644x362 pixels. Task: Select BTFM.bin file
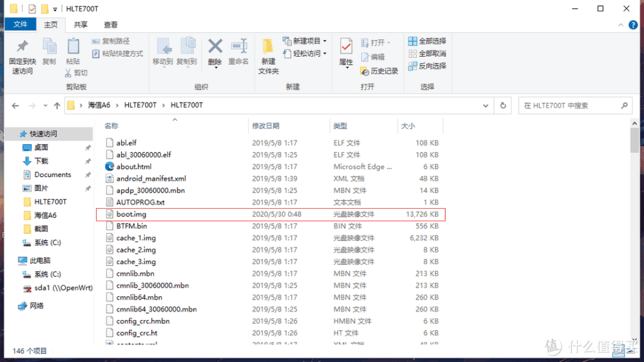click(x=131, y=226)
